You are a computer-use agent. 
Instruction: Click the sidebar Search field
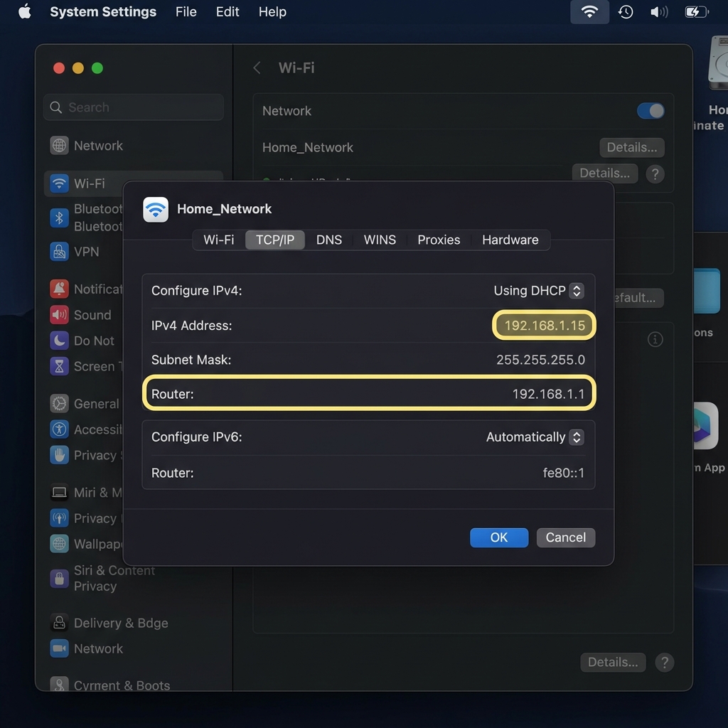[x=134, y=107]
